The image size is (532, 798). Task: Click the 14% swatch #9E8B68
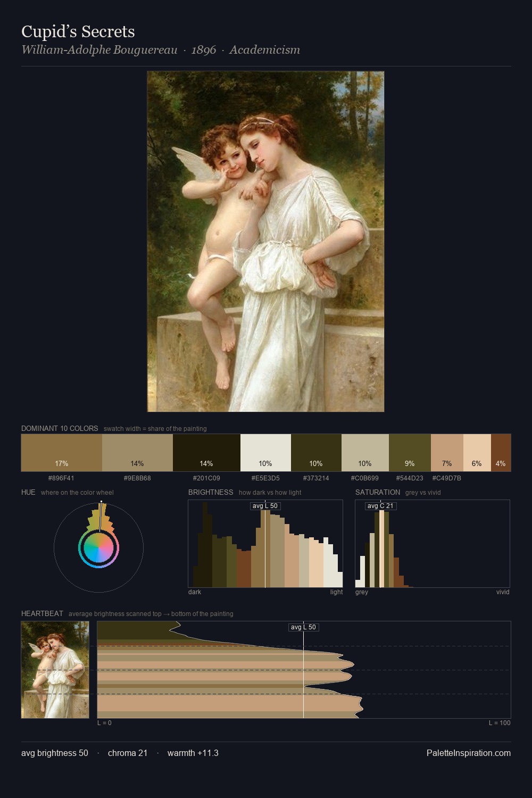click(x=137, y=453)
